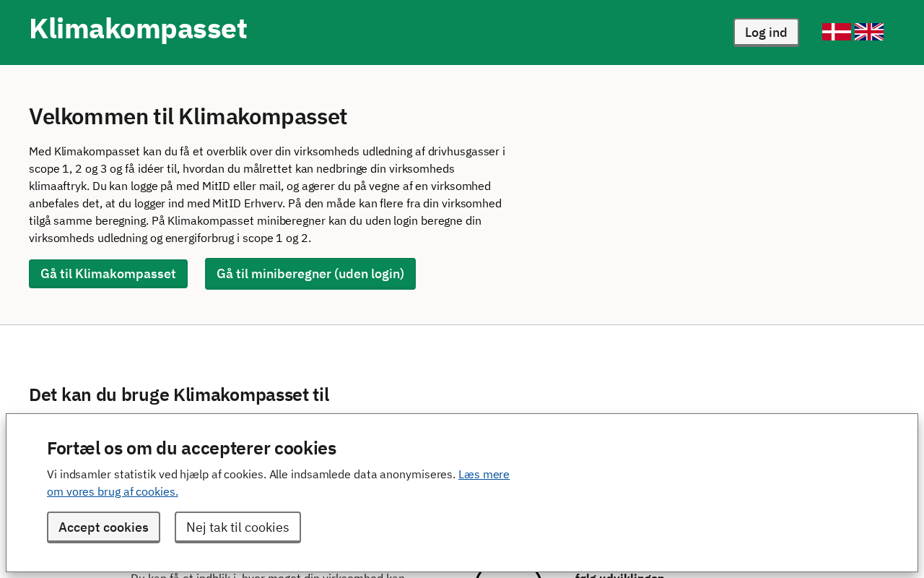Viewport: 924px width, 578px height.
Task: Click empty space in the green header bar
Action: tap(491, 33)
